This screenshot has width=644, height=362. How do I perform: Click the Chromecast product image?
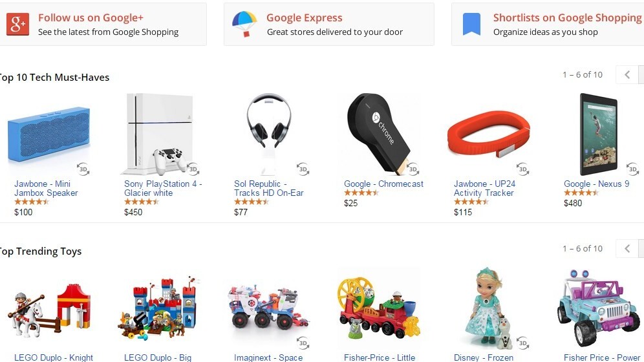coord(379,133)
